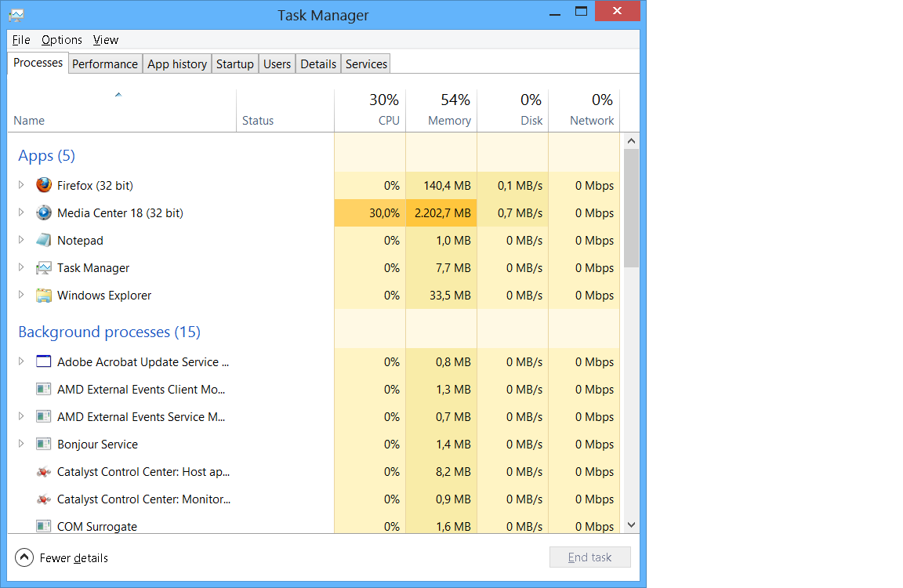Click the Notepad app icon
903x588 pixels.
[44, 241]
